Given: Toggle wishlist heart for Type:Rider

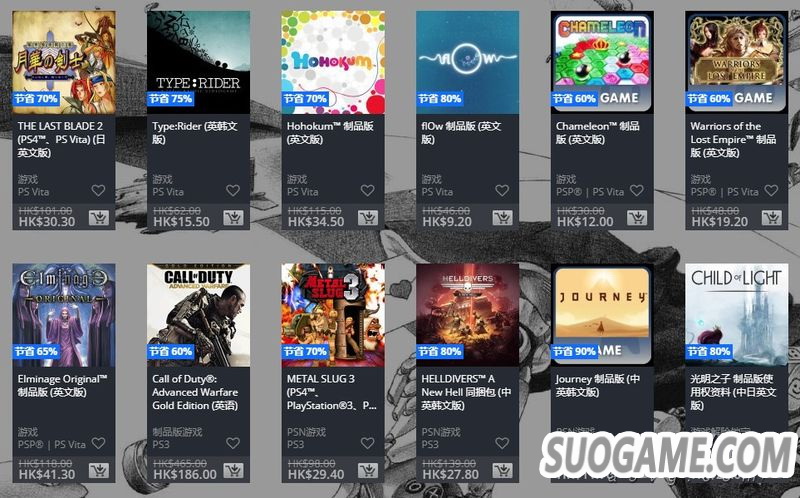Looking at the screenshot, I should (233, 190).
